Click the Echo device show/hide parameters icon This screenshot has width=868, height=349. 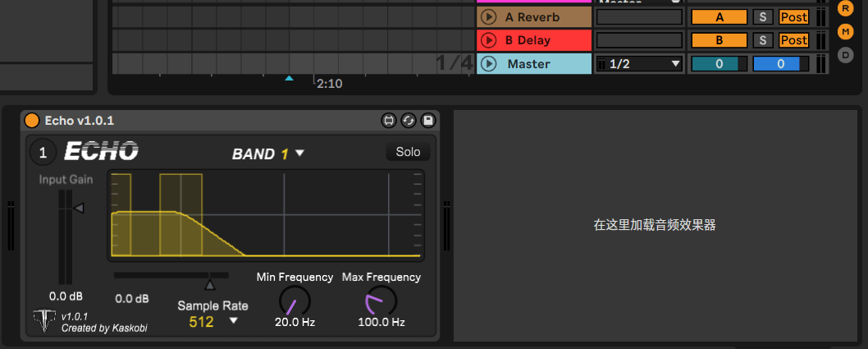[x=389, y=121]
